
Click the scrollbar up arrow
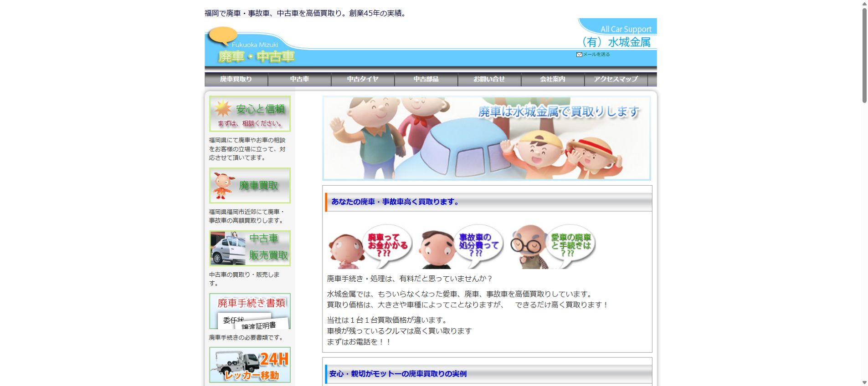[x=864, y=4]
